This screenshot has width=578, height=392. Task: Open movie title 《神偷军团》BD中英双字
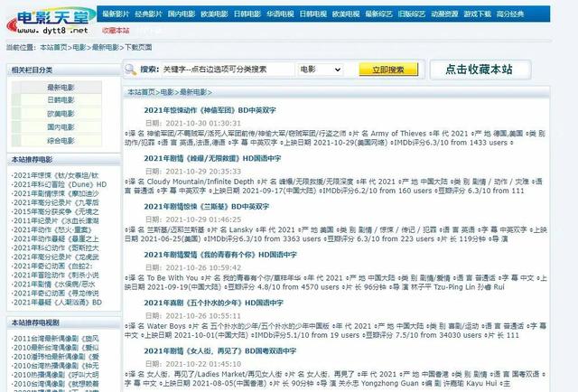coord(210,110)
